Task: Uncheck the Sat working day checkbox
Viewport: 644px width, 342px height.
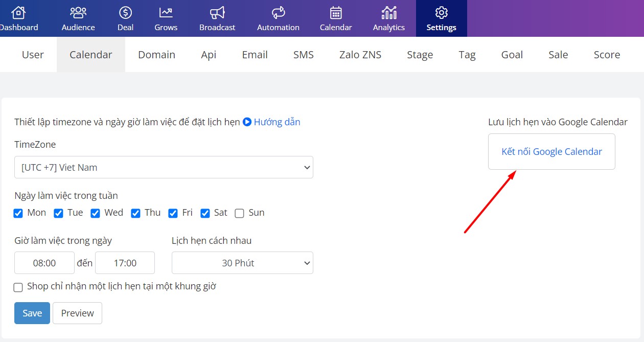Action: [x=205, y=213]
